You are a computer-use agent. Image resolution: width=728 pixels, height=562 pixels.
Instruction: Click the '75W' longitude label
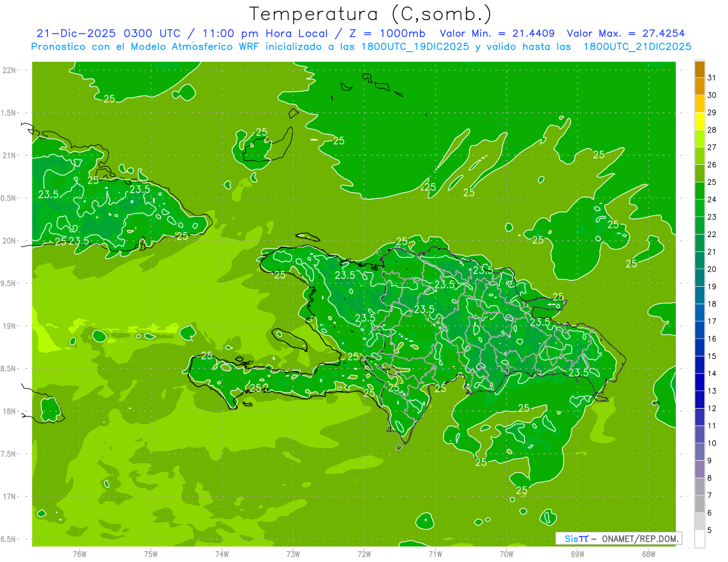pos(150,554)
